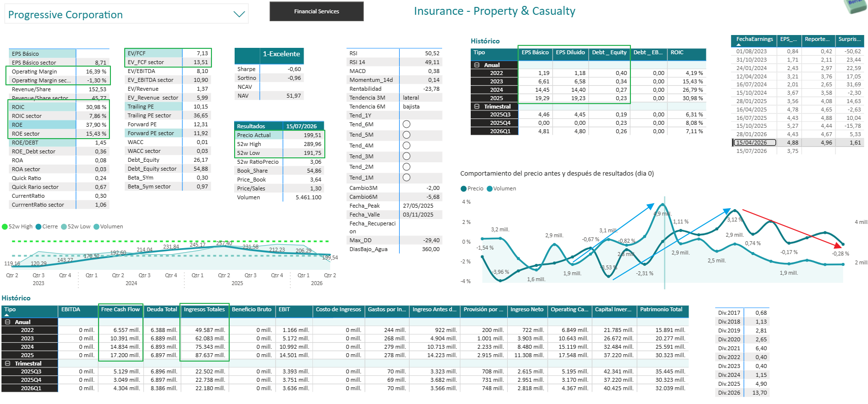Image resolution: width=868 pixels, height=404 pixels.
Task: Click the 2025Q4 row in the EBITDA table
Action: click(345, 380)
